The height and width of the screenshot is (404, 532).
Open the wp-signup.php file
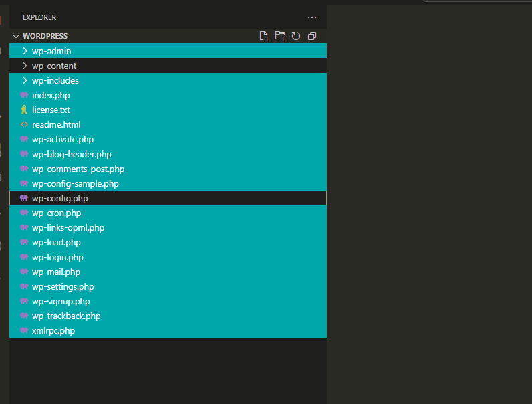pyautogui.click(x=61, y=302)
